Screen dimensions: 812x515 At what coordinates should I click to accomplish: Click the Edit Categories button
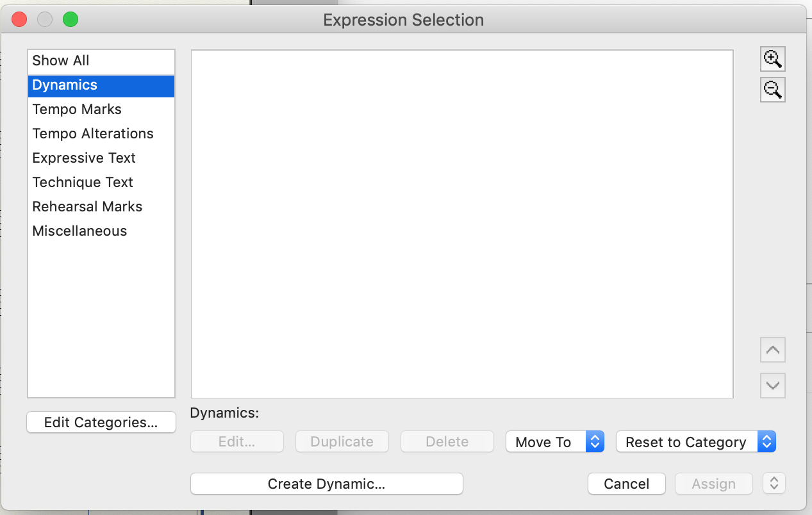coord(101,423)
